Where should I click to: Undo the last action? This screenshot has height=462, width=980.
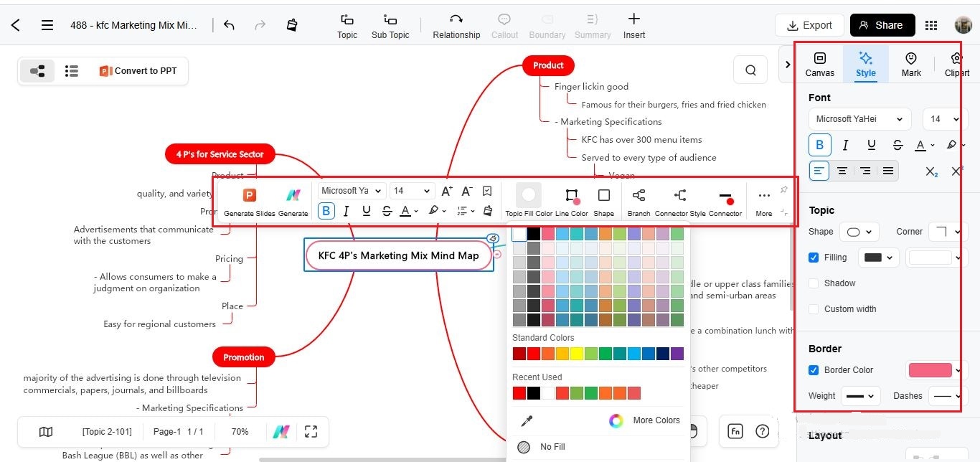click(x=229, y=25)
